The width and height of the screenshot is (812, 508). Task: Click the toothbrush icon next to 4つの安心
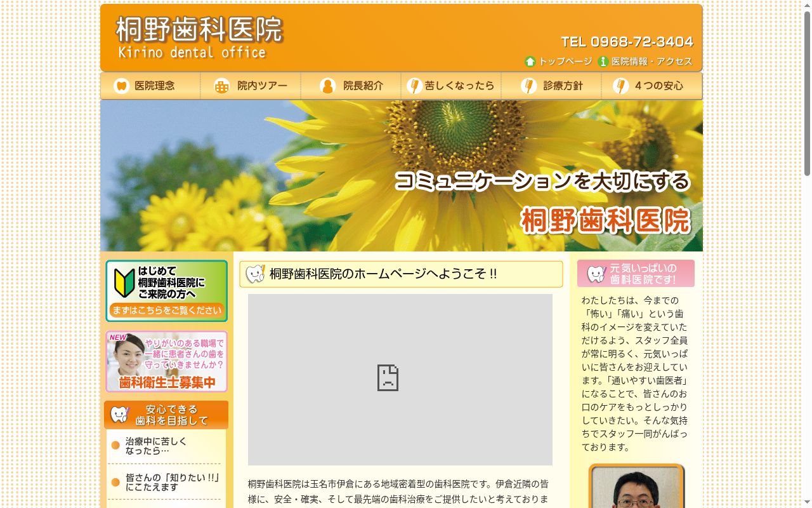click(x=620, y=86)
